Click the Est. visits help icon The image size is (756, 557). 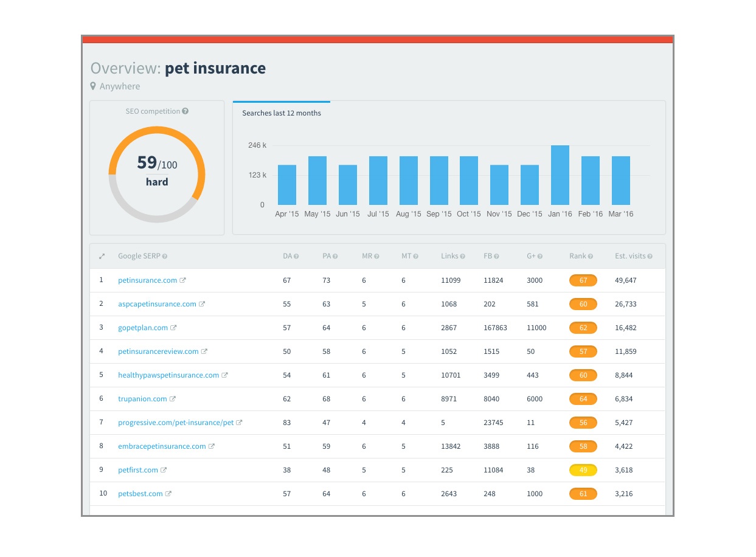point(650,257)
